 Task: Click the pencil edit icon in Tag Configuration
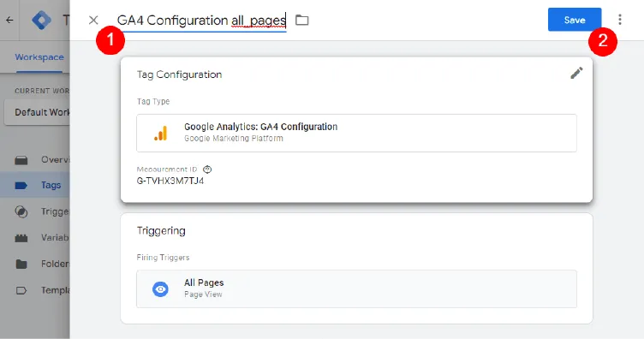coord(576,73)
